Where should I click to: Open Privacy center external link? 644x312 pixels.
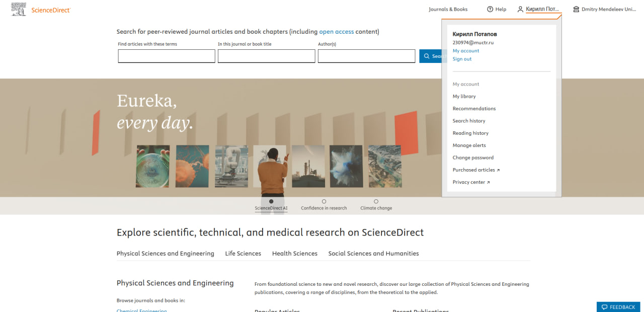[471, 182]
